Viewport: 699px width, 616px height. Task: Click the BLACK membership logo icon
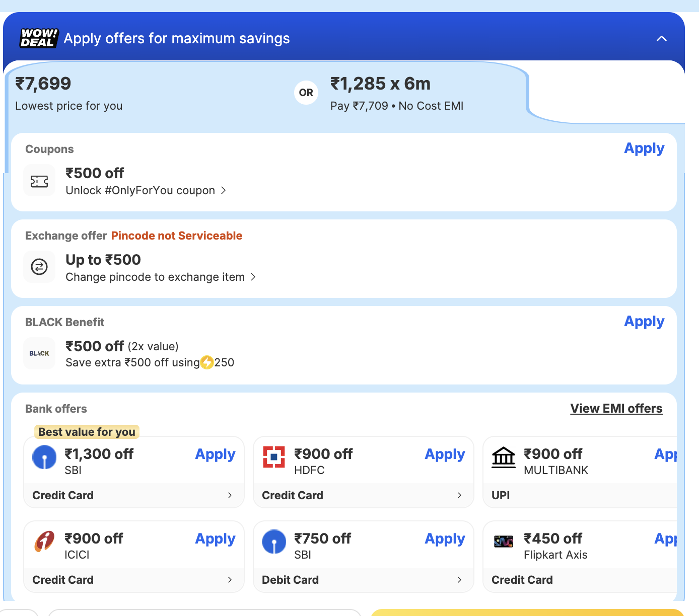pyautogui.click(x=39, y=353)
